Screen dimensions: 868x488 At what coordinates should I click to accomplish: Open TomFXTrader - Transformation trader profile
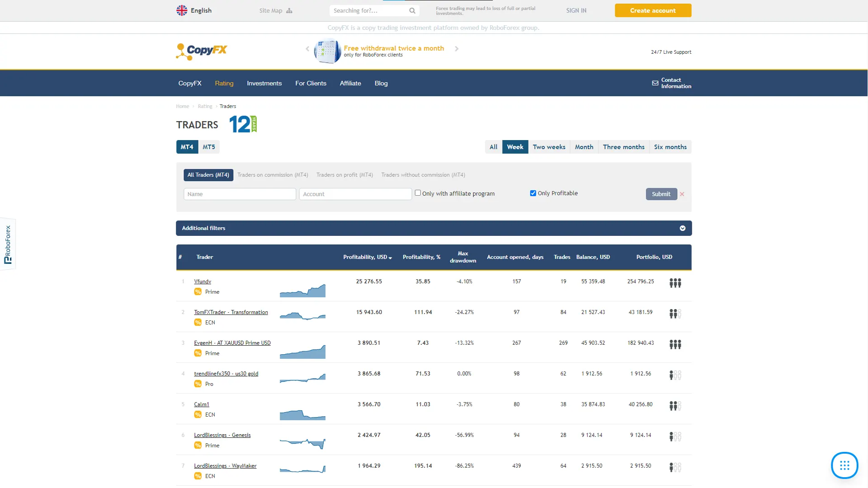[231, 312]
